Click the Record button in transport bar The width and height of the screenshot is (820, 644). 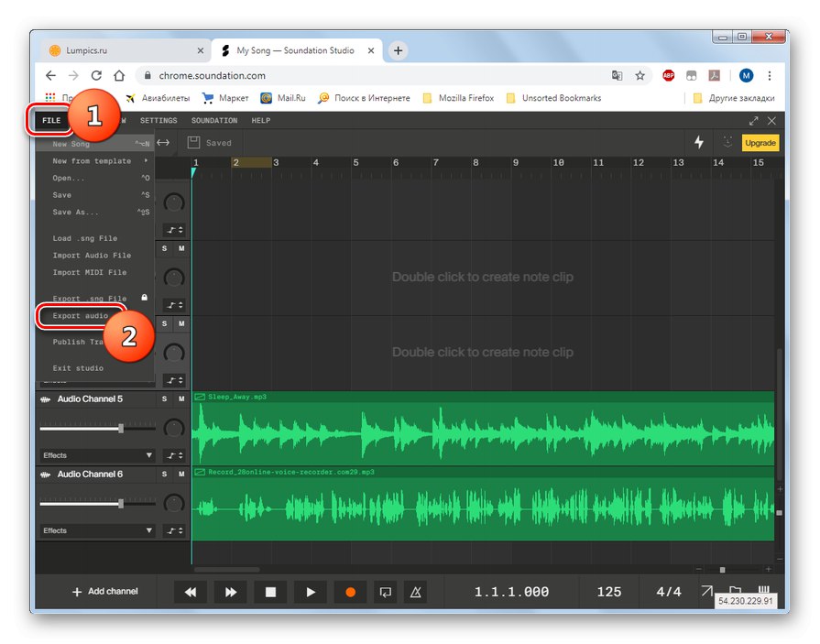[350, 593]
